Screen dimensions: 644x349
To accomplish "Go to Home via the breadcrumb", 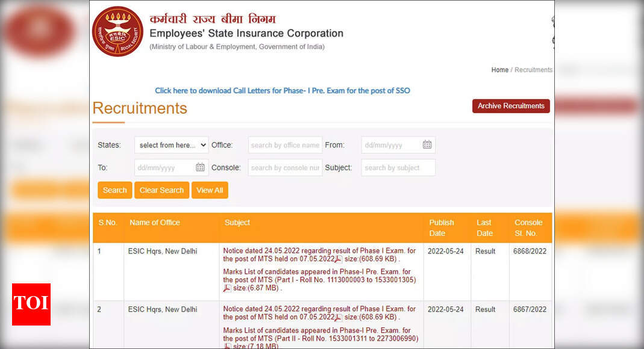I will 499,70.
